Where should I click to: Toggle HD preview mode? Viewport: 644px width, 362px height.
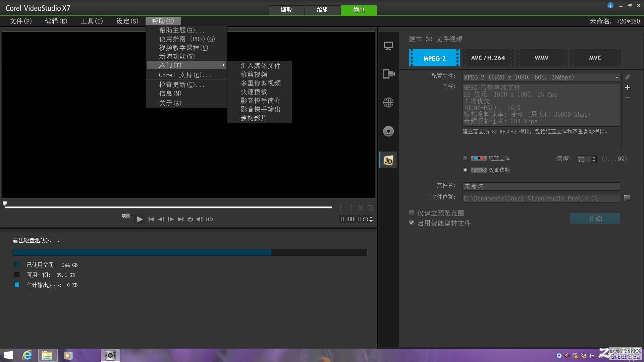coord(209,219)
